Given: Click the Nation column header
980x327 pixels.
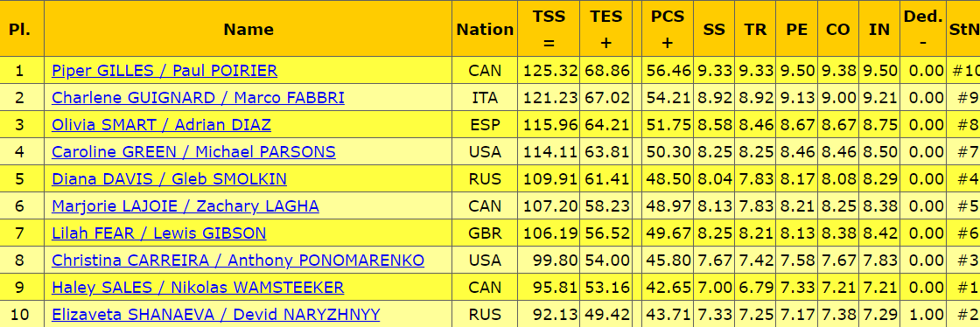Looking at the screenshot, I should pos(485,30).
